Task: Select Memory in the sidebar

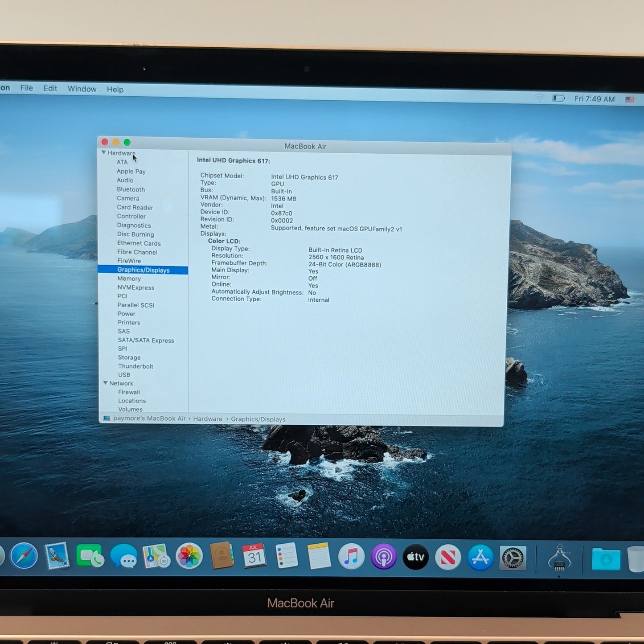Action: click(129, 279)
